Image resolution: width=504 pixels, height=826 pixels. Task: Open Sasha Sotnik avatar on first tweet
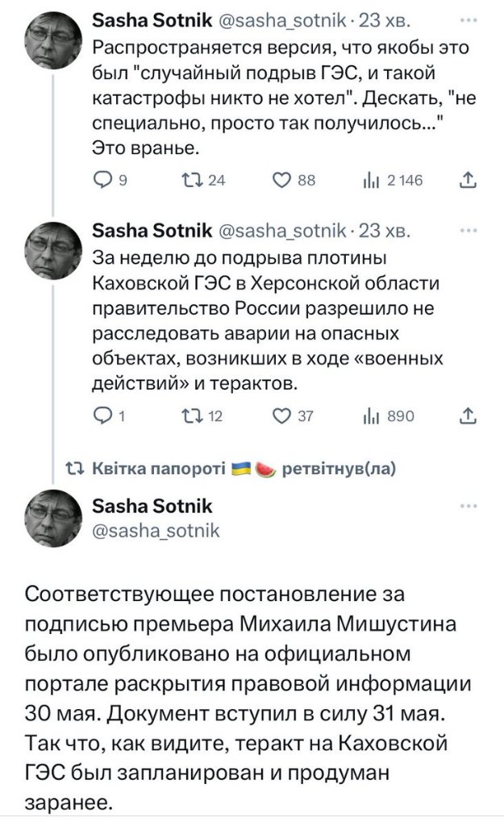point(53,43)
